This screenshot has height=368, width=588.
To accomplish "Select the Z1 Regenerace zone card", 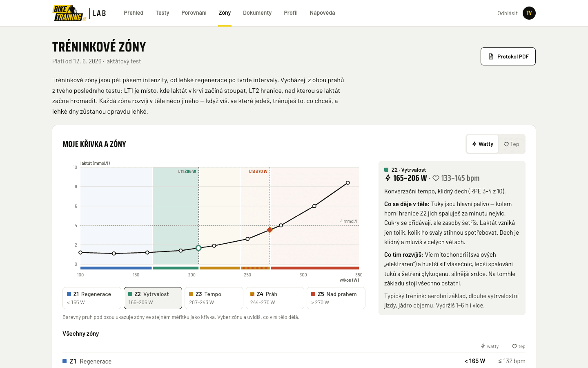I will click(92, 298).
